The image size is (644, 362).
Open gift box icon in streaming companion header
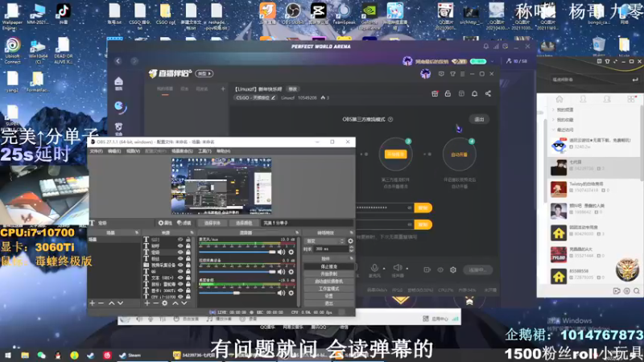click(435, 93)
